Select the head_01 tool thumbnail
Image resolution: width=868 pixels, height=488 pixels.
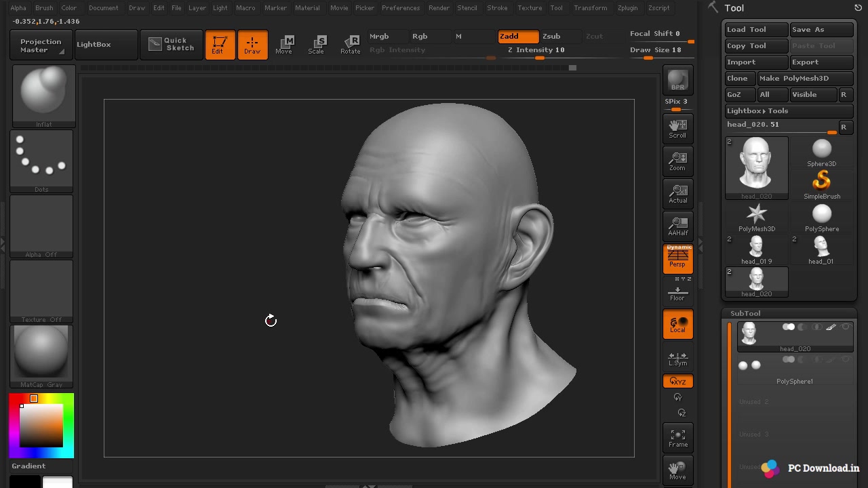[x=821, y=249]
